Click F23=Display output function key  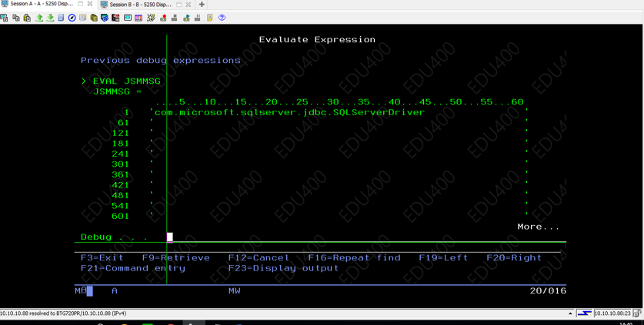tap(283, 268)
